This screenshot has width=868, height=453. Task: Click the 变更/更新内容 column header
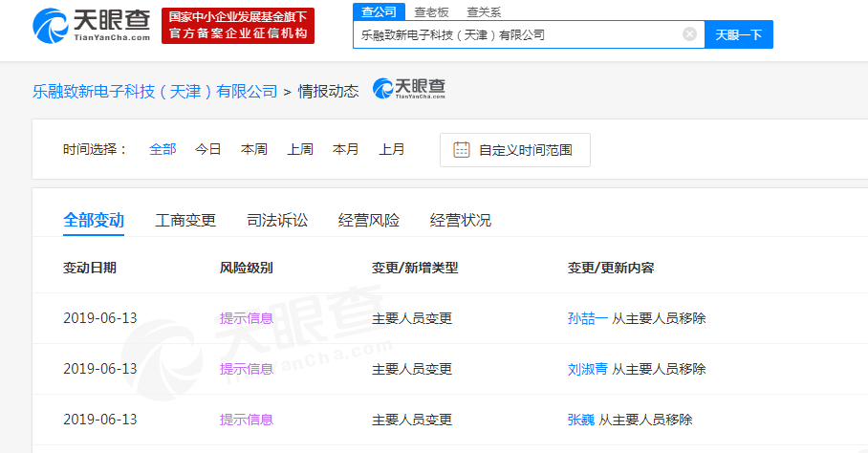pos(611,269)
